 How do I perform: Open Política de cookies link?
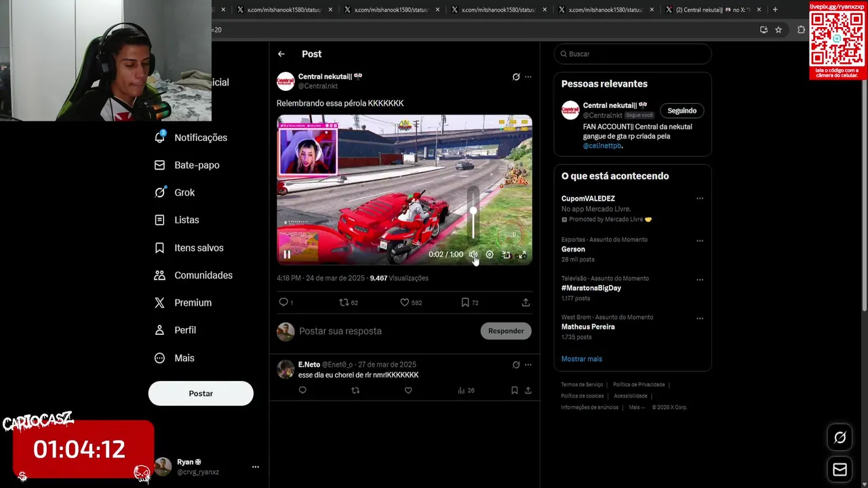(x=582, y=396)
